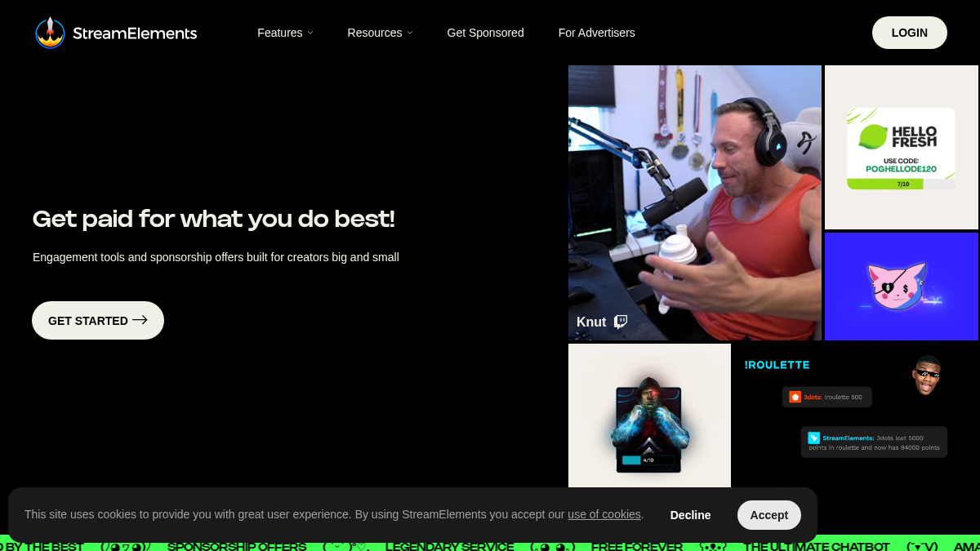The image size is (980, 551).
Task: Click the Knut streamer name label
Action: (x=591, y=322)
